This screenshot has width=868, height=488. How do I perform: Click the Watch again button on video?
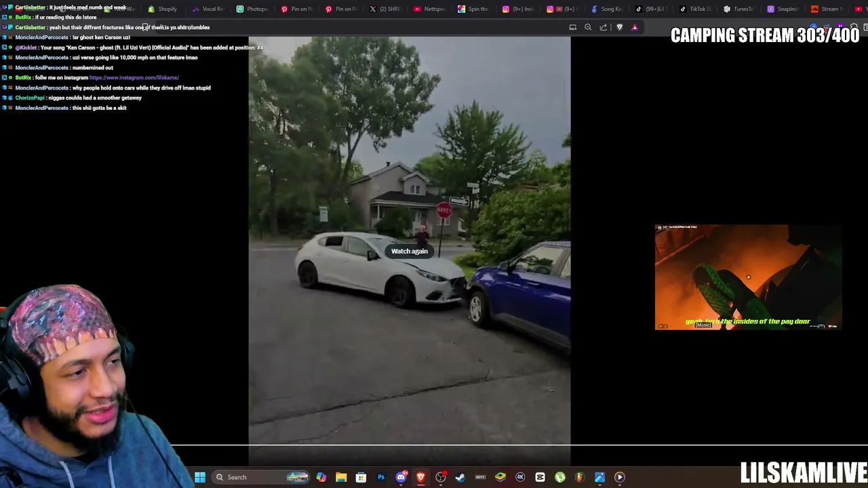click(x=410, y=251)
